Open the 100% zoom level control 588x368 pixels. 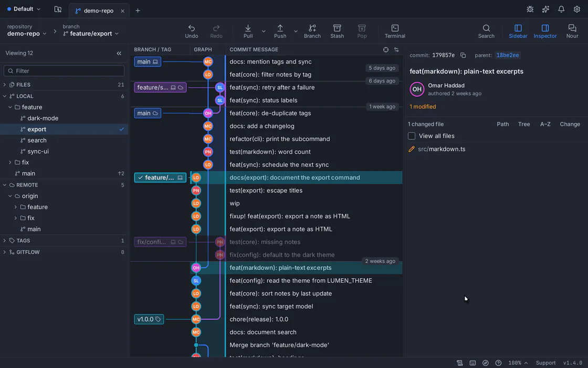click(518, 363)
